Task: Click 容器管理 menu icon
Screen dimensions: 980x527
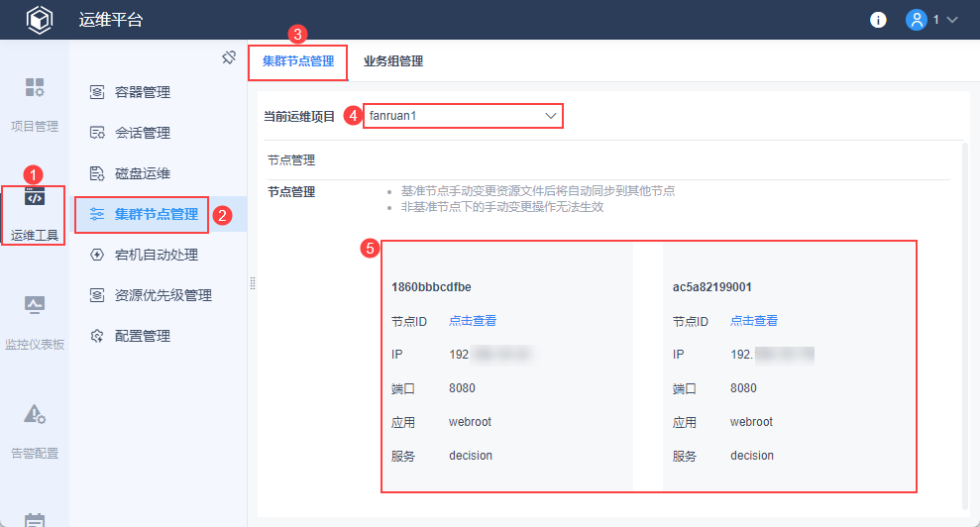Action: tap(97, 92)
